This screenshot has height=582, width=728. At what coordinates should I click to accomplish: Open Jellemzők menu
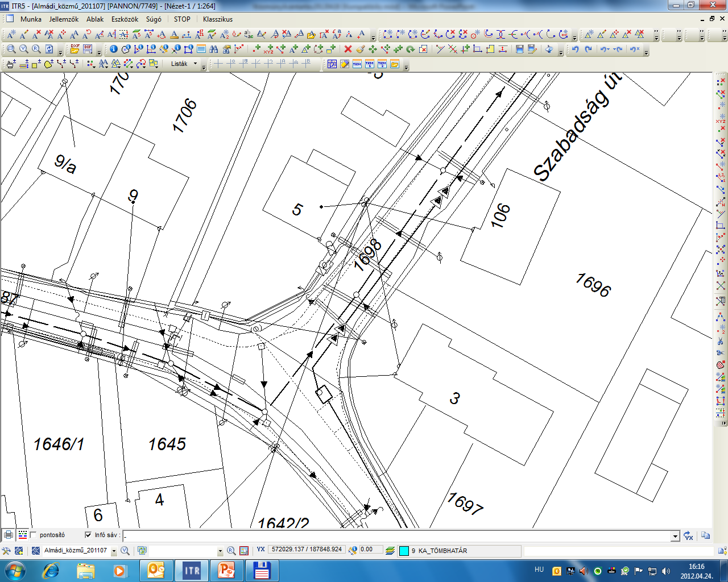[64, 19]
